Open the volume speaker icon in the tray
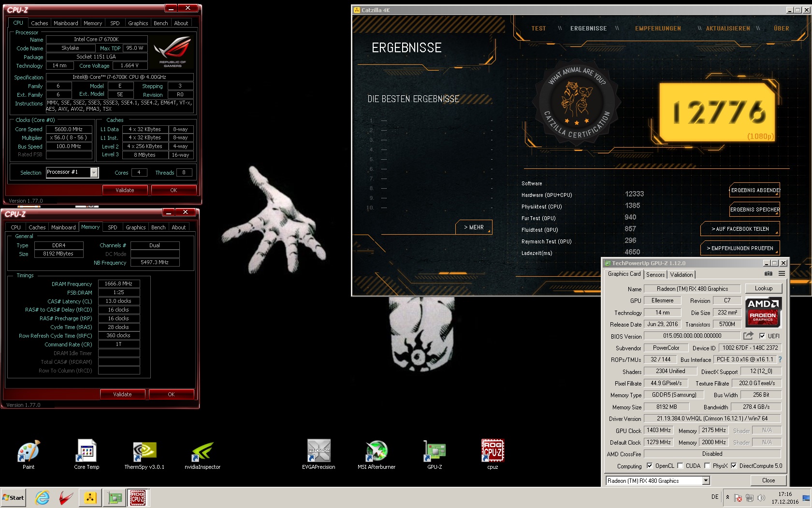 tap(761, 497)
